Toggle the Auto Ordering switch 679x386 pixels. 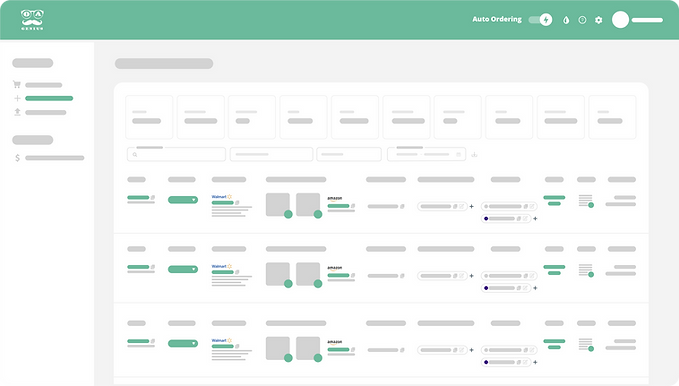[x=540, y=19]
